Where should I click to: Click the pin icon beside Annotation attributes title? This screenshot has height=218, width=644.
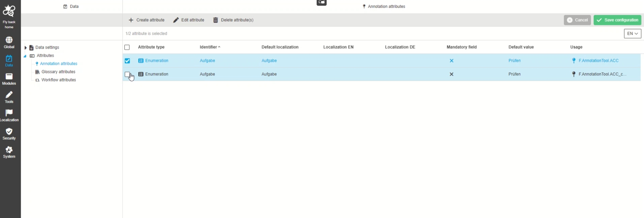pyautogui.click(x=364, y=6)
